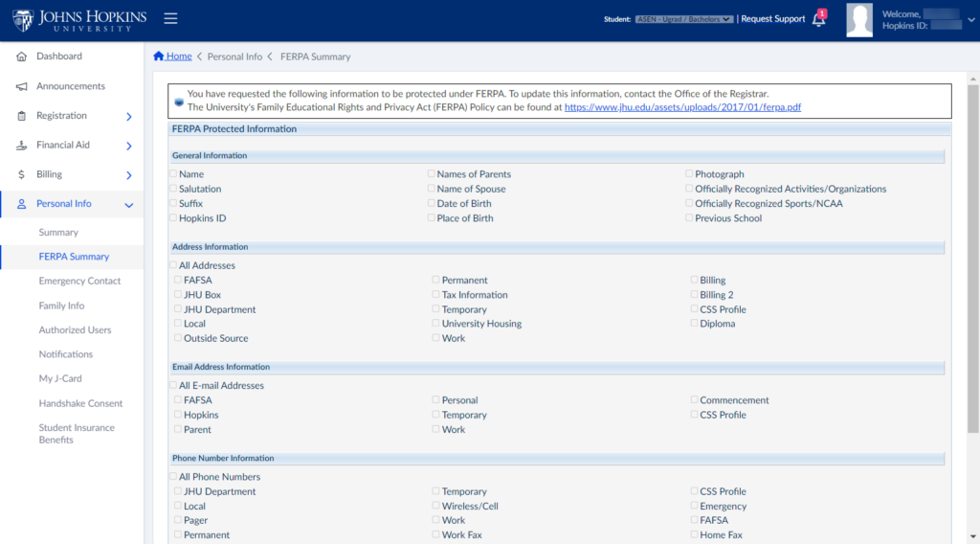The image size is (980, 544).
Task: Toggle the Pager phone checkbox
Action: coord(178,520)
